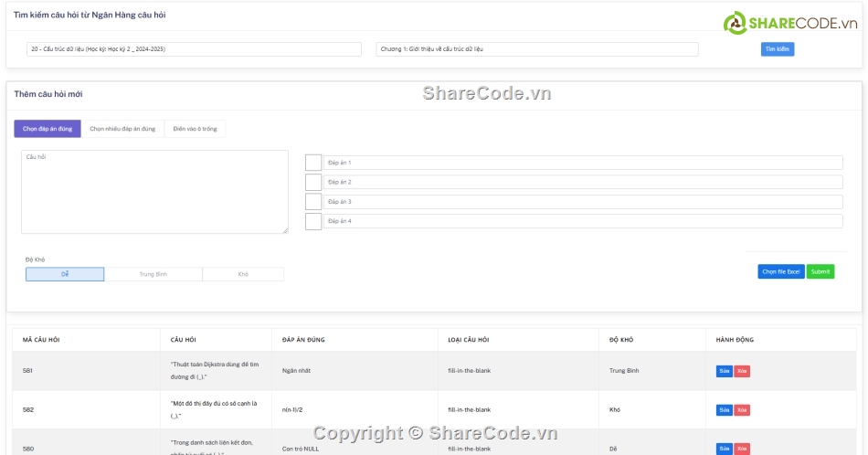Click the 'Đáp án 4' input field
The width and height of the screenshot is (868, 455).
(x=583, y=221)
